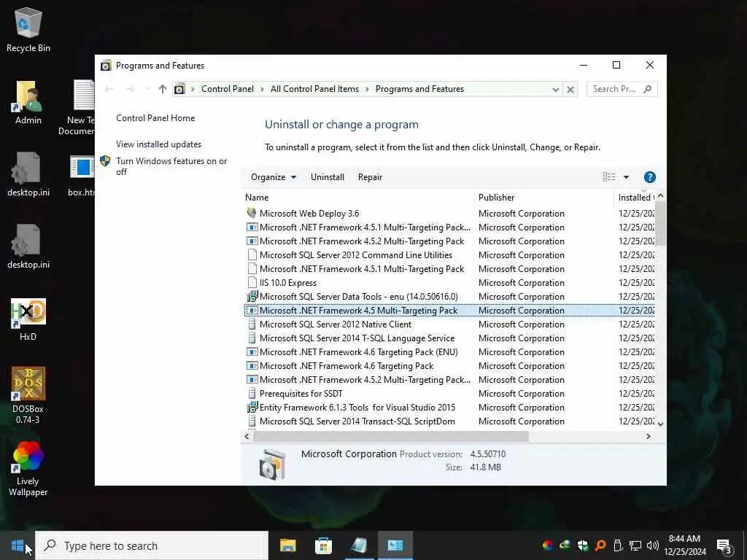747x560 pixels.
Task: Click the Repair toolbar button
Action: tap(370, 177)
